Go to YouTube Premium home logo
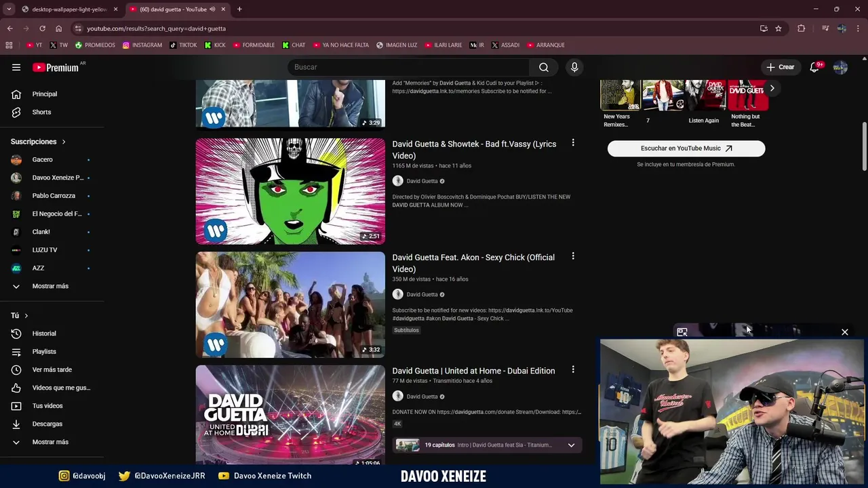This screenshot has width=868, height=488. pyautogui.click(x=57, y=67)
